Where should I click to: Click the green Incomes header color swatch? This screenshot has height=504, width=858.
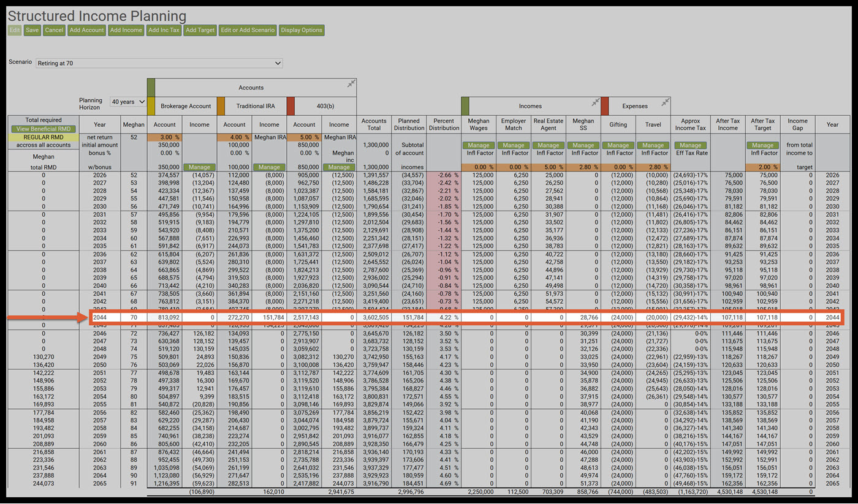465,105
